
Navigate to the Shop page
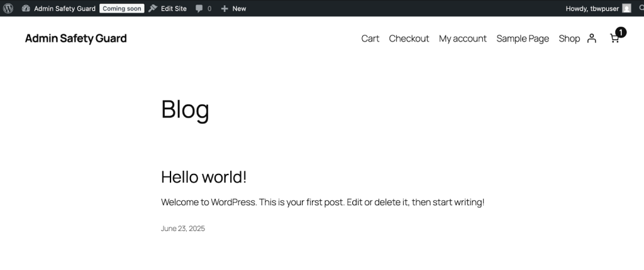click(569, 38)
